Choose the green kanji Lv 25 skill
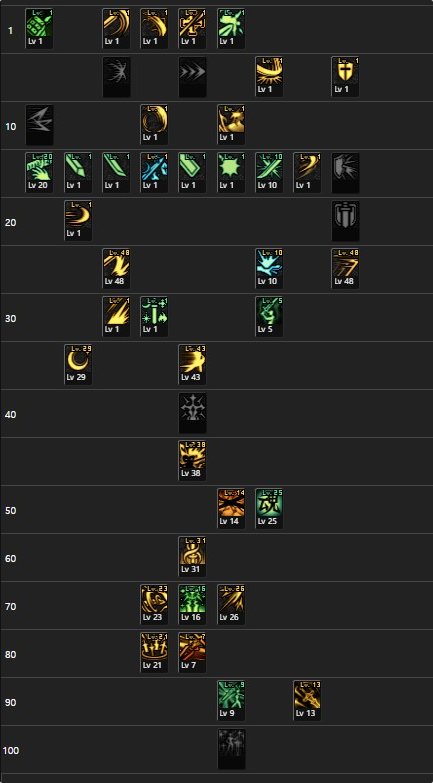 point(269,508)
